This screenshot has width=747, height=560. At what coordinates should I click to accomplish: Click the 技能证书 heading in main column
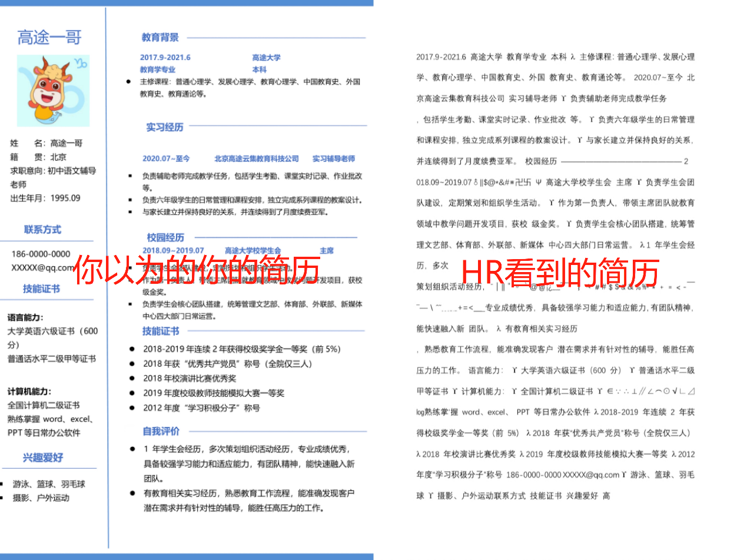tap(161, 332)
